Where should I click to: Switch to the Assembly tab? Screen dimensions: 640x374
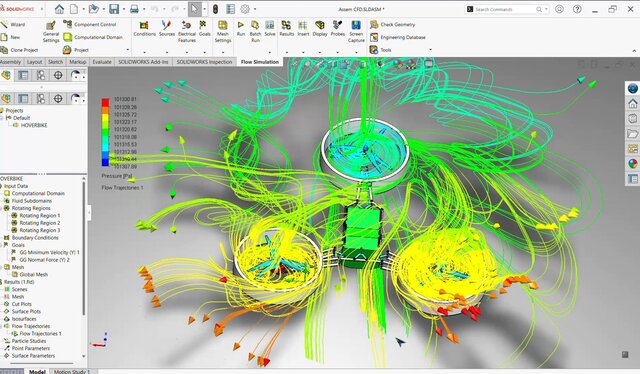tap(10, 62)
